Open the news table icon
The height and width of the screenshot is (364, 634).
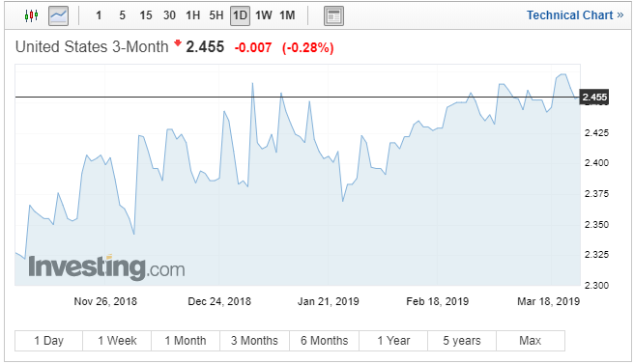[333, 16]
